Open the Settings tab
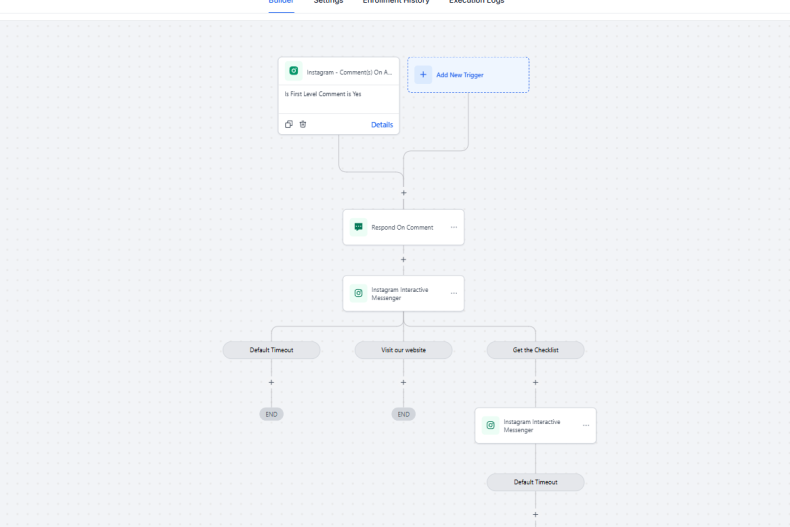This screenshot has height=527, width=790. click(x=328, y=2)
